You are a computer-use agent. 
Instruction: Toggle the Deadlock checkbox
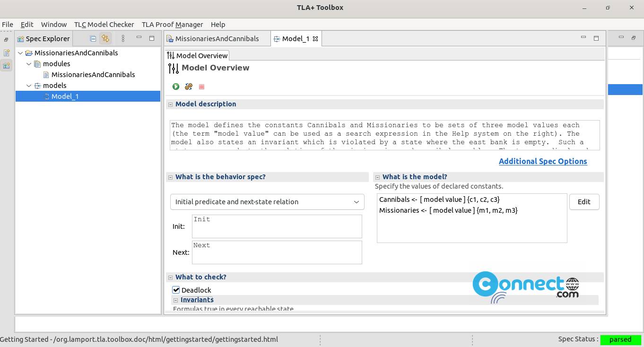(x=176, y=290)
